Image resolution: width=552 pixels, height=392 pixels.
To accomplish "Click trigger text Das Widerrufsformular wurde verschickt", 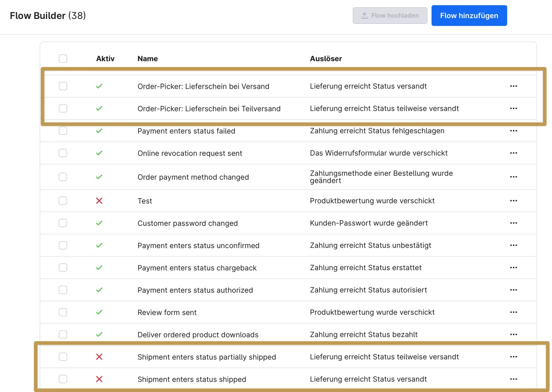I will pos(379,153).
